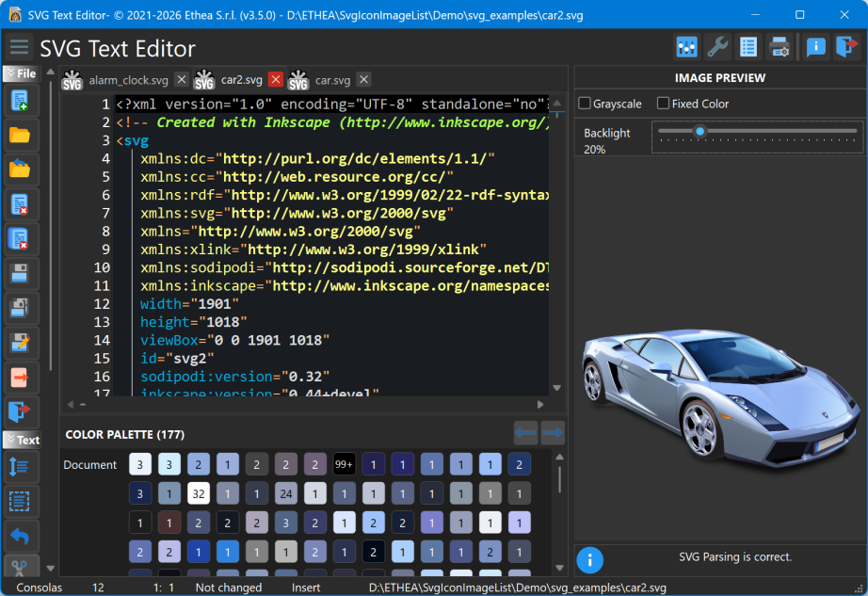This screenshot has width=868, height=596.
Task: Click the New file icon in sidebar
Action: tap(20, 101)
